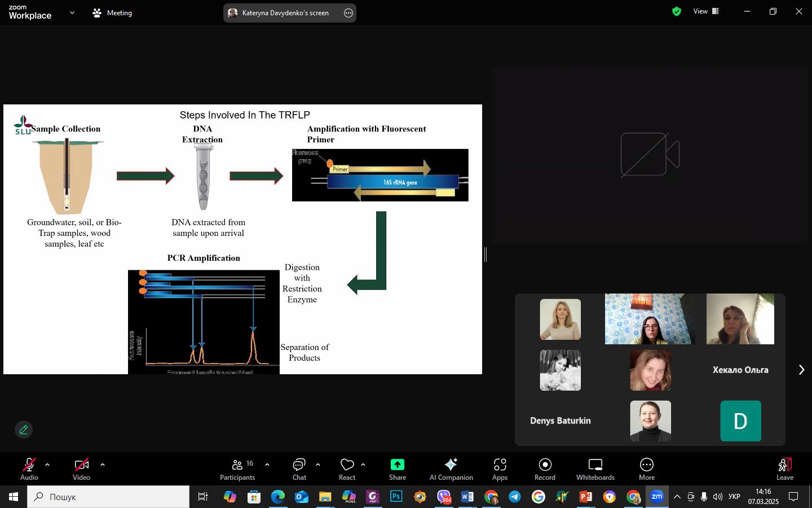Image resolution: width=812 pixels, height=508 pixels.
Task: Open File Explorer from the taskbar
Action: (325, 497)
